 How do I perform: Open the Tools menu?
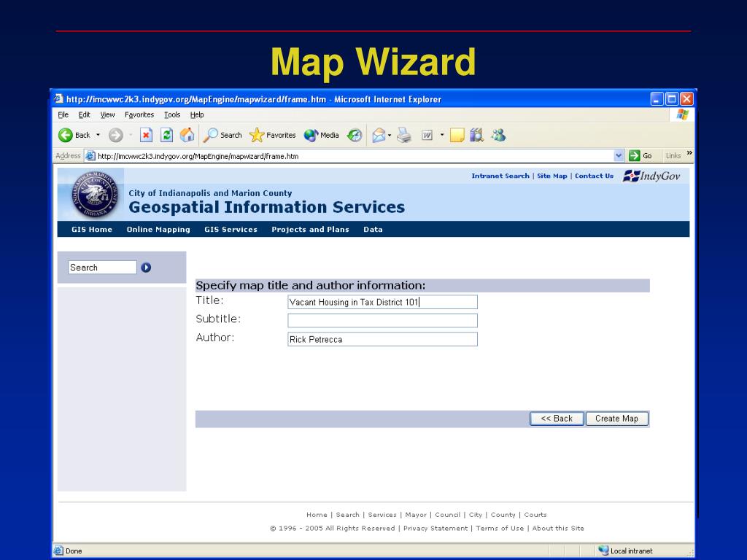172,114
